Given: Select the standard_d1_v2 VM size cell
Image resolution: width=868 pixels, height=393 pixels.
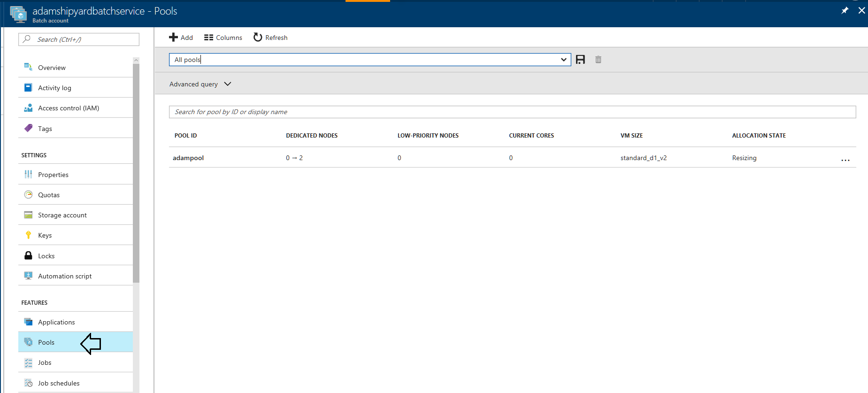Looking at the screenshot, I should [644, 158].
